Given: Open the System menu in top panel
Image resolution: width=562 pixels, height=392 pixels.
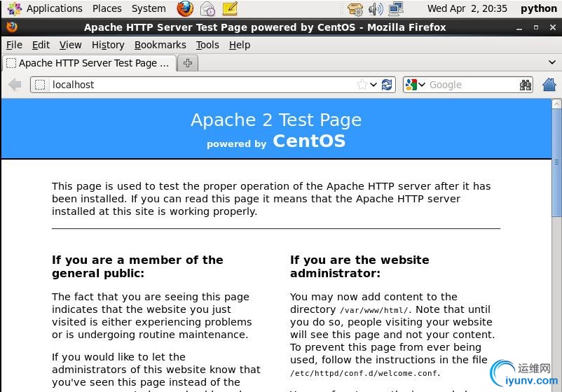Looking at the screenshot, I should (x=149, y=8).
